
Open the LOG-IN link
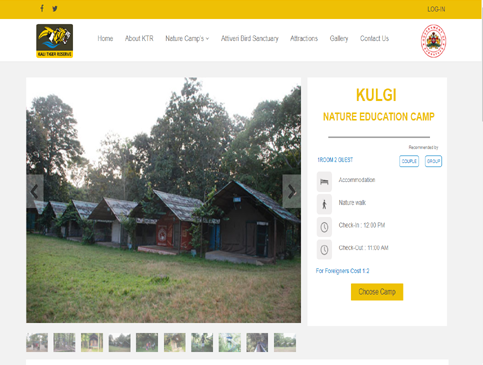coord(436,9)
